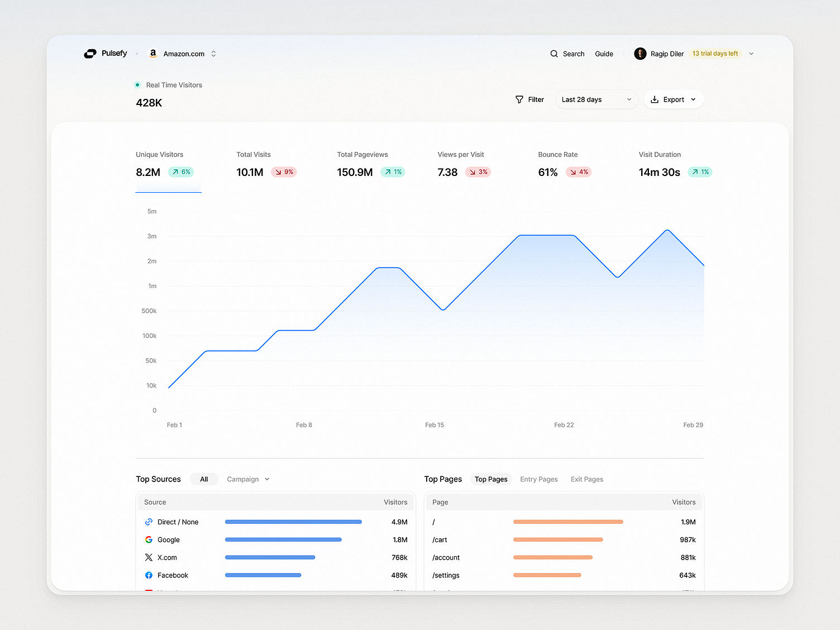Click the Export download icon

[x=655, y=99]
